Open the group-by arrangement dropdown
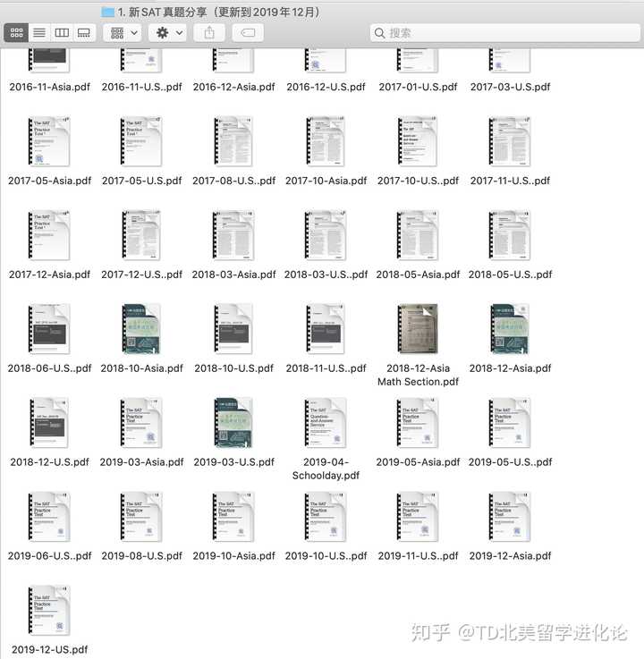 [x=123, y=33]
